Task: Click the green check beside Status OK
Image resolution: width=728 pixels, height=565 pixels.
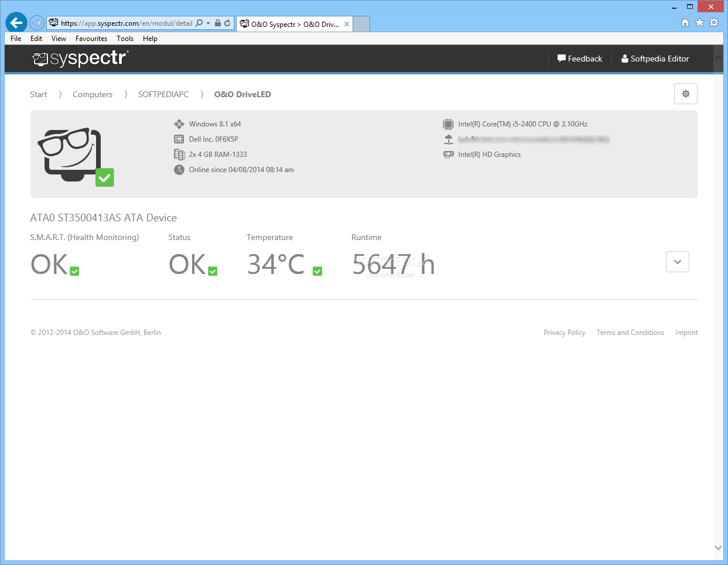Action: (x=213, y=271)
